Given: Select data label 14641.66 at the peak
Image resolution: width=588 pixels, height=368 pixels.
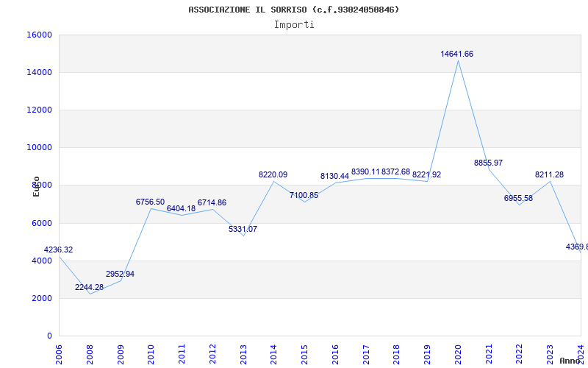Looking at the screenshot, I should point(456,54).
